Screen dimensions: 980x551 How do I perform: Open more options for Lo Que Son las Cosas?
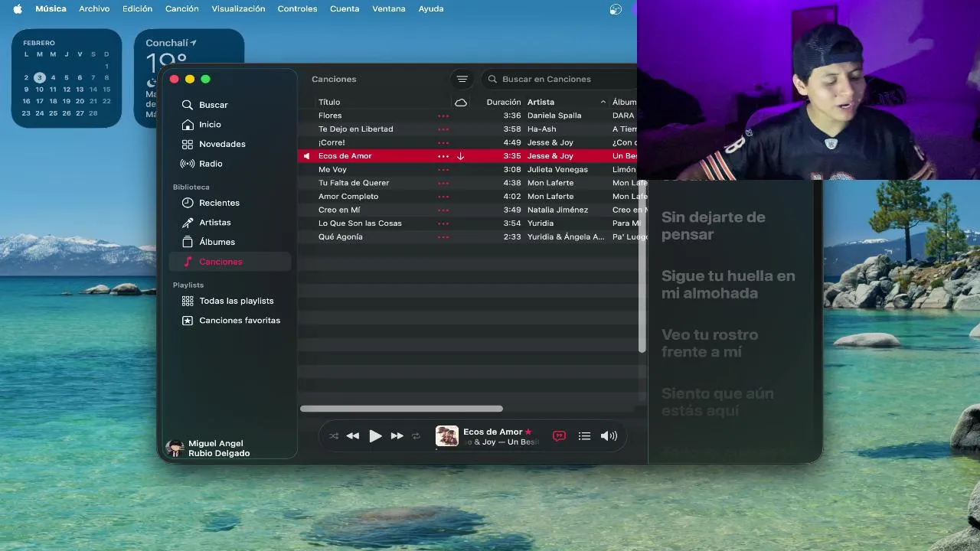click(443, 223)
